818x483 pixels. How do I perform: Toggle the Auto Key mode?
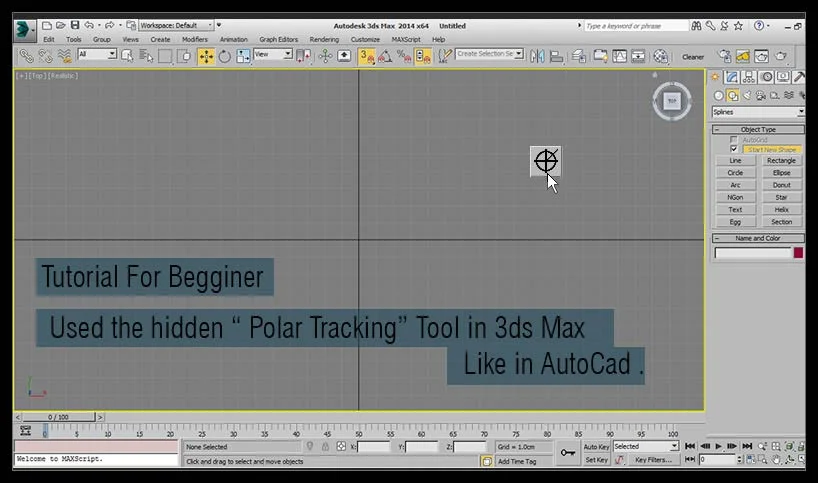point(596,447)
